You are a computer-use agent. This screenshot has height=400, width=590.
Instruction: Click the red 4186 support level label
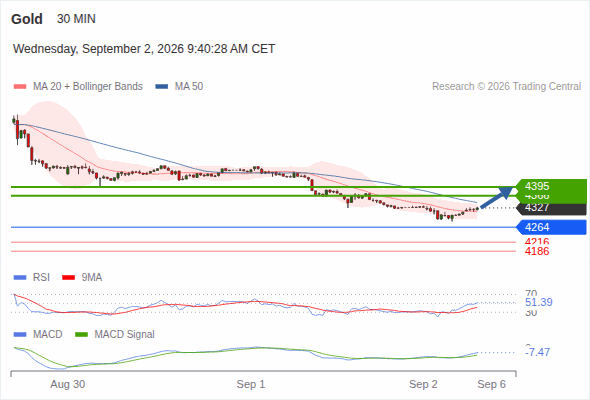tap(537, 251)
